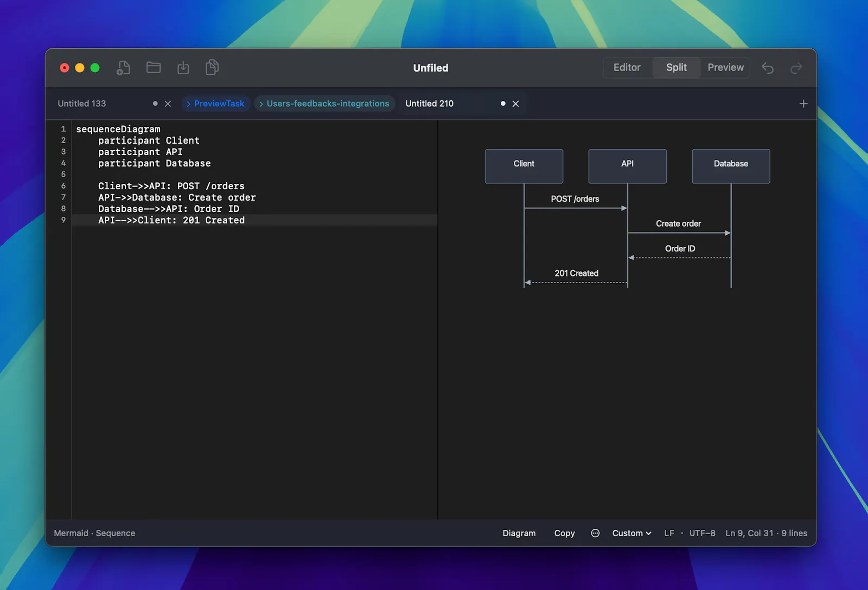
Task: Click the API participant box in preview
Action: [x=628, y=166]
